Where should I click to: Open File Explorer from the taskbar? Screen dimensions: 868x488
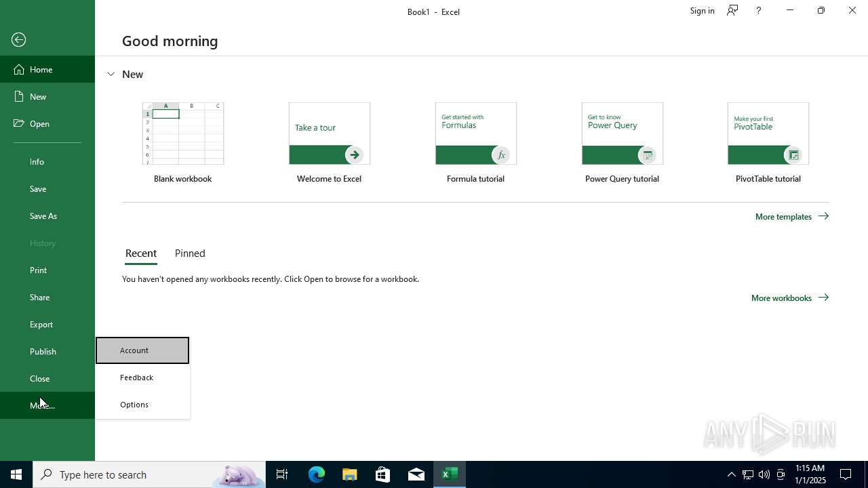tap(350, 474)
